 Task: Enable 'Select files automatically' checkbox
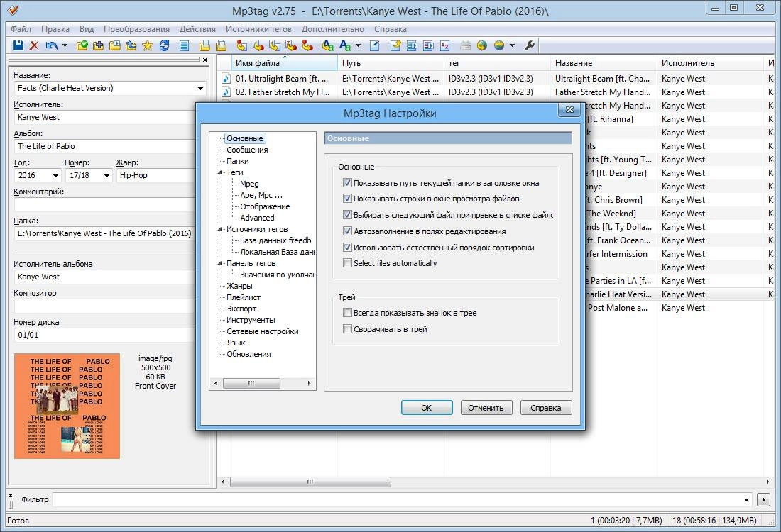coord(347,262)
